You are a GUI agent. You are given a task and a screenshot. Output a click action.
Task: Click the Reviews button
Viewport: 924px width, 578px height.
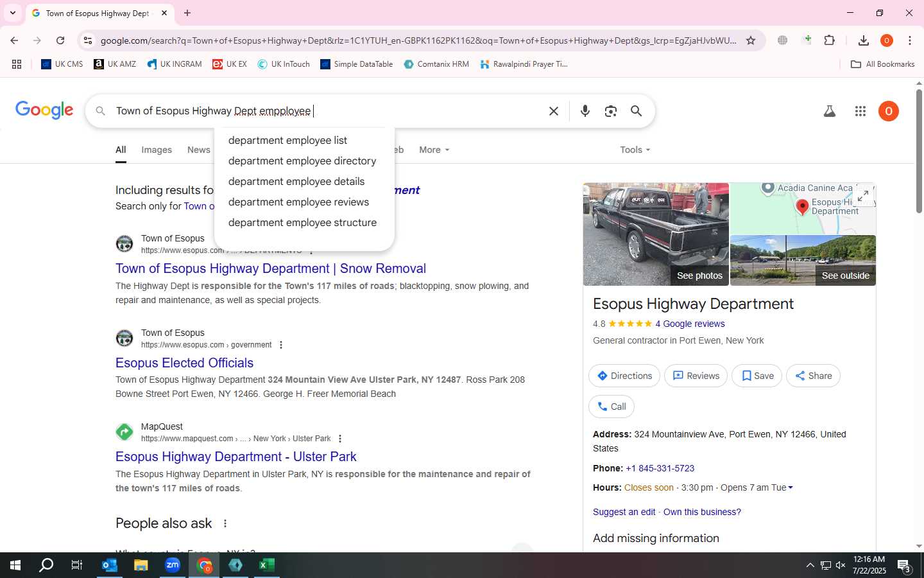696,376
